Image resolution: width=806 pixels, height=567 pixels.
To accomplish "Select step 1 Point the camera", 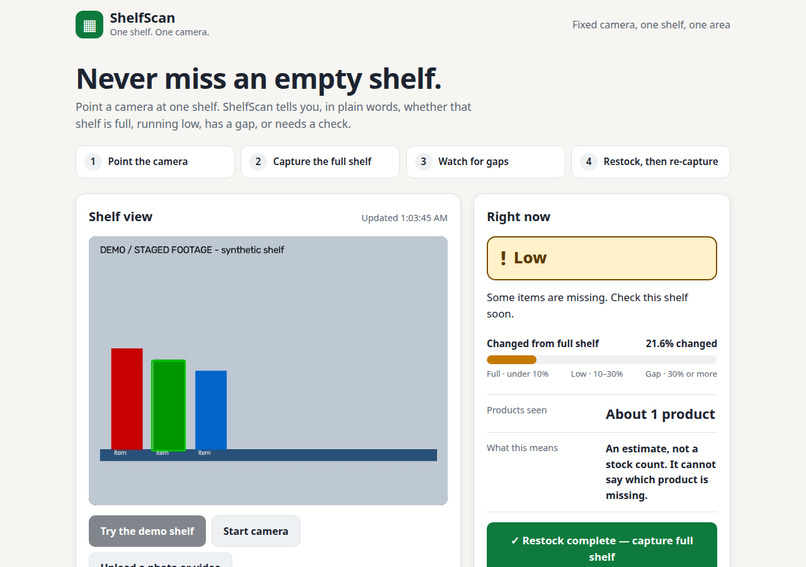I will (155, 161).
